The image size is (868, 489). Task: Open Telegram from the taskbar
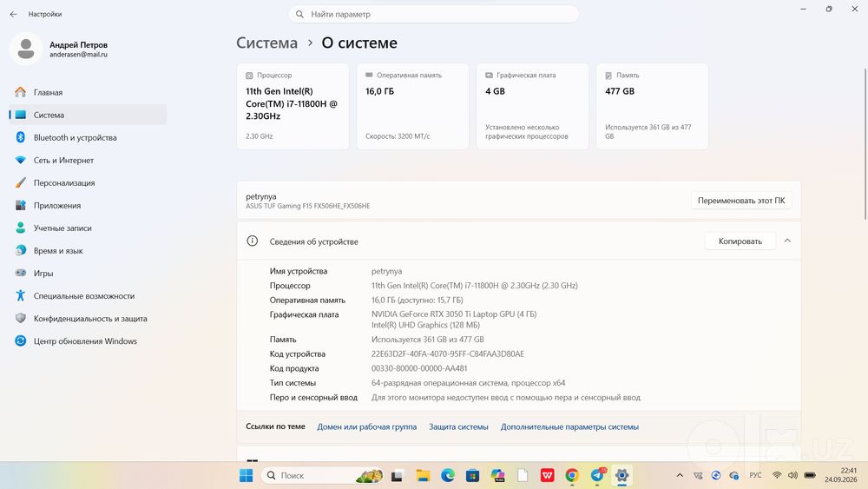[597, 476]
